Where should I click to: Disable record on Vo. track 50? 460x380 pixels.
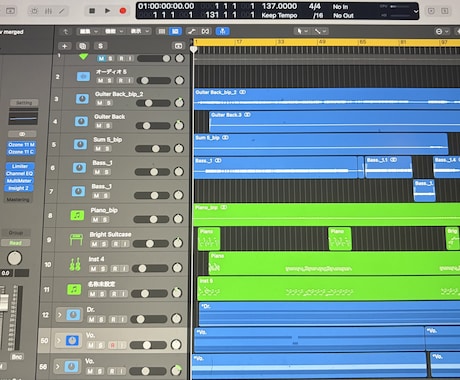point(112,345)
